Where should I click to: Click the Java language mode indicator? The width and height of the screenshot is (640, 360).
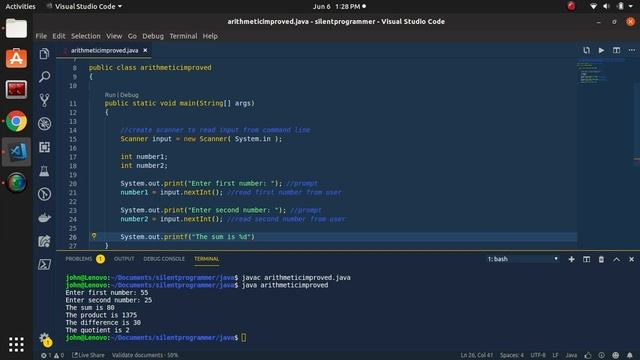coord(571,355)
